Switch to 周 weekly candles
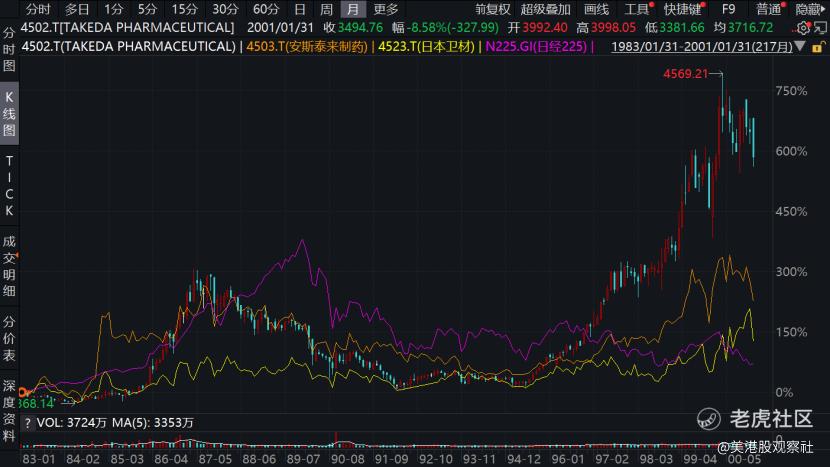 [x=326, y=9]
